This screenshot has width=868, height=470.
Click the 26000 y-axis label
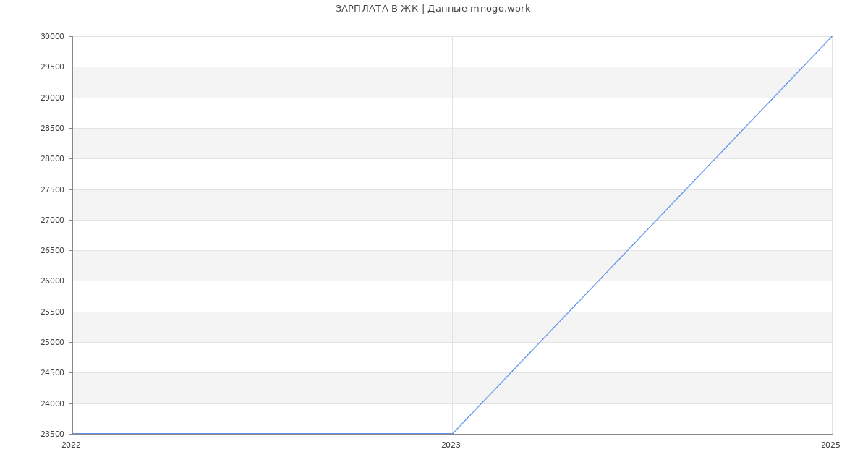point(53,281)
